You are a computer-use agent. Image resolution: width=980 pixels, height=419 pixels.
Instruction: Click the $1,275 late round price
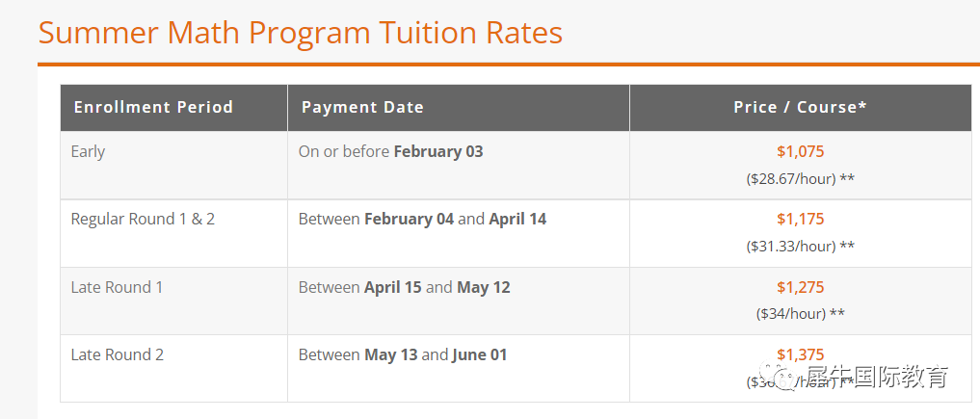tap(800, 287)
